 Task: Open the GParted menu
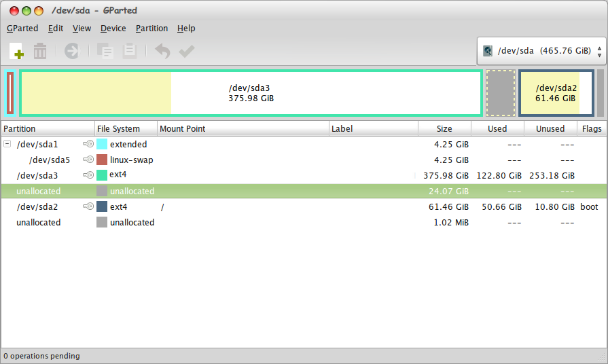[x=22, y=29]
